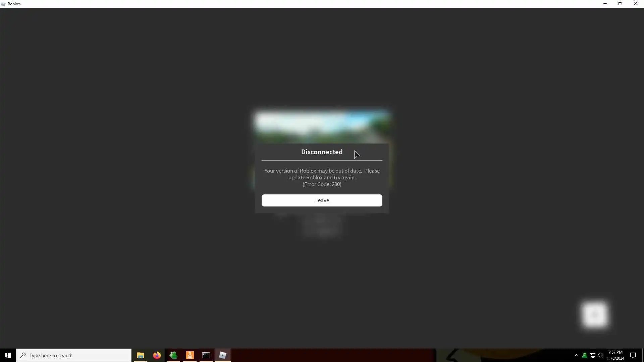Click the blurred white button at bottom right
Viewport: 644px width, 362px height.
point(595,314)
